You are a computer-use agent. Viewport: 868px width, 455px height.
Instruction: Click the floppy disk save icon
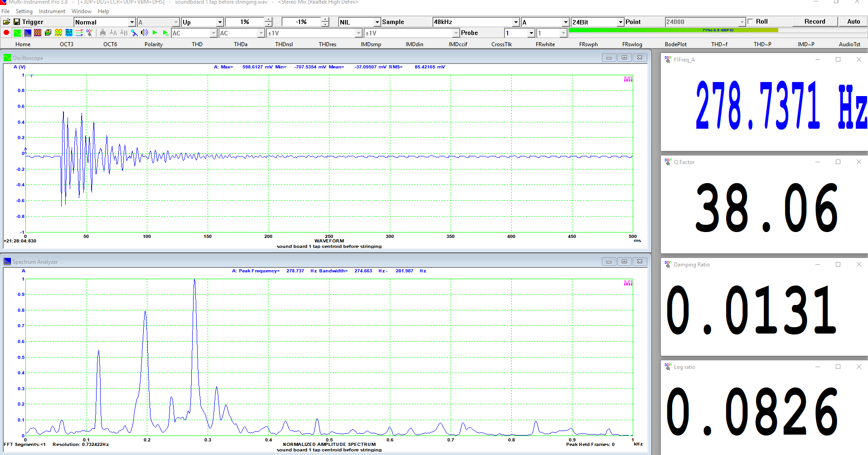coord(17,22)
